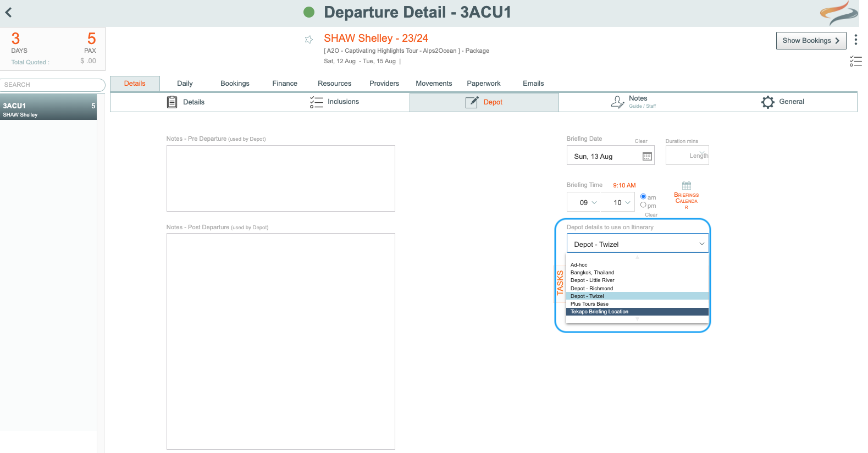Click the company logo in top right
868x453 pixels.
[839, 13]
